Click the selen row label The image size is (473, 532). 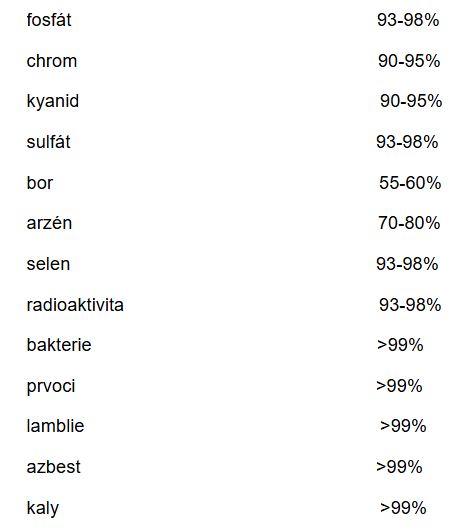48,264
